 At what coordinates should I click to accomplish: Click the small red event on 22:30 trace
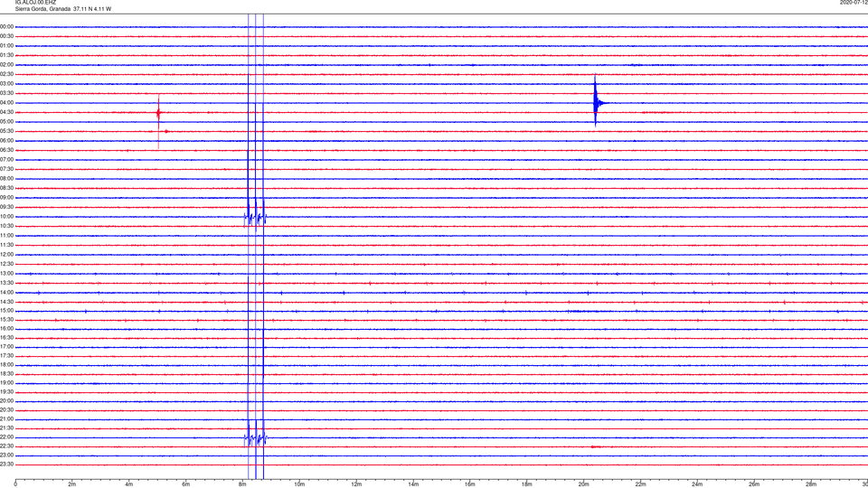pos(596,446)
